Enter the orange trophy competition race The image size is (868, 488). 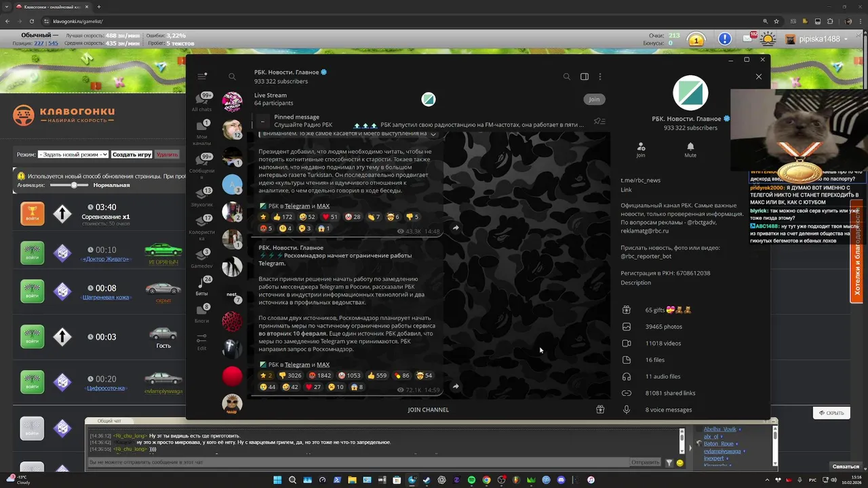click(32, 213)
